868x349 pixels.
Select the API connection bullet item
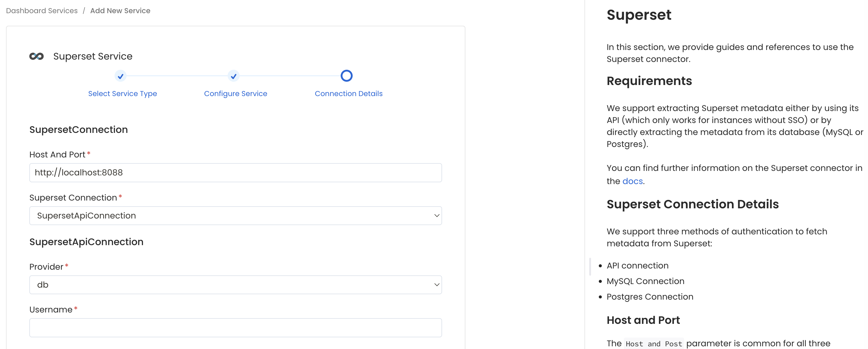pyautogui.click(x=637, y=265)
